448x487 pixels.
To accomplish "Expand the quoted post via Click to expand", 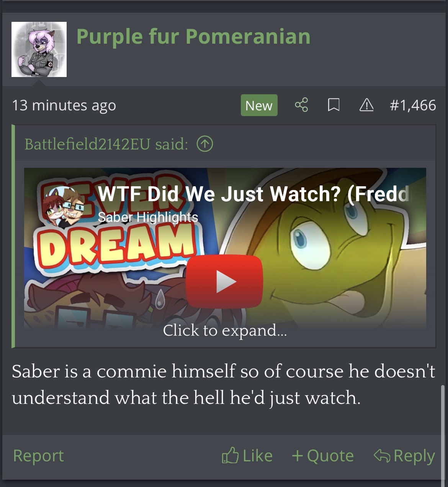I will pos(225,330).
